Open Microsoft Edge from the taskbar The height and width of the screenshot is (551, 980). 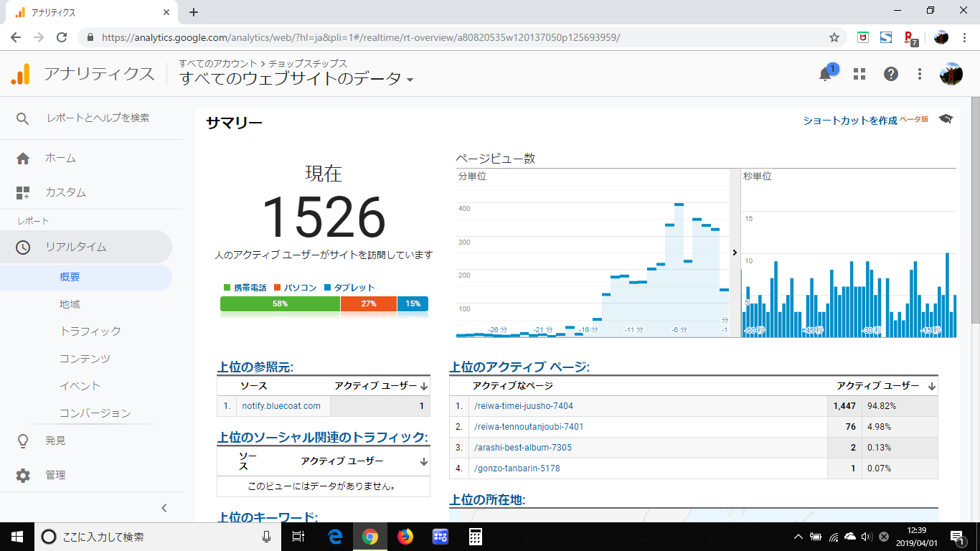pos(335,537)
